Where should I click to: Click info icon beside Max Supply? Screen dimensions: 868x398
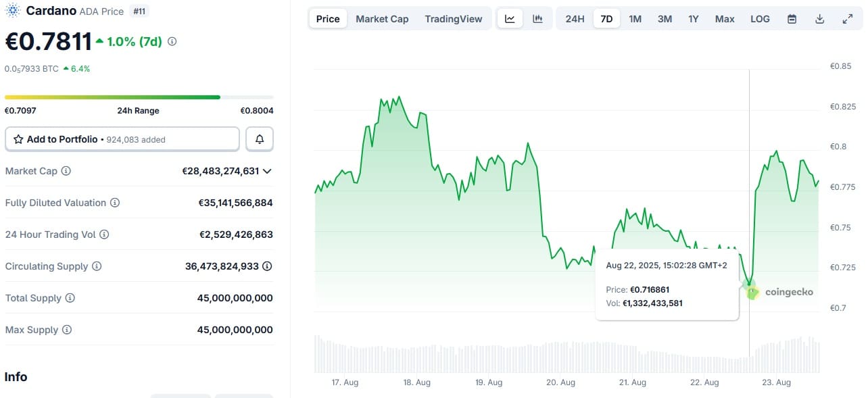coord(66,330)
